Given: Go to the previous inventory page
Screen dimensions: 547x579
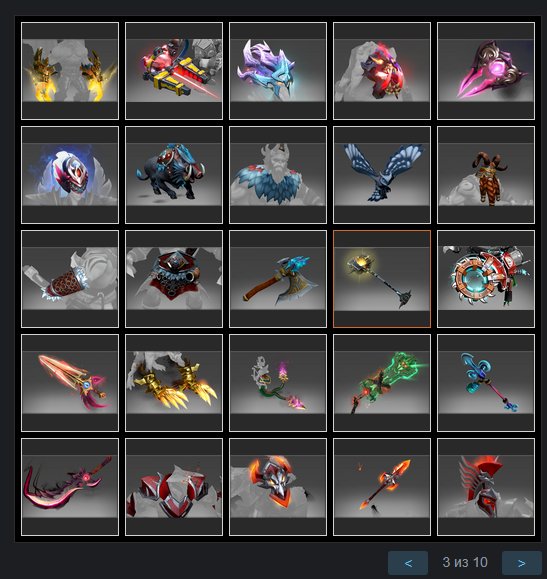Looking at the screenshot, I should tap(408, 563).
